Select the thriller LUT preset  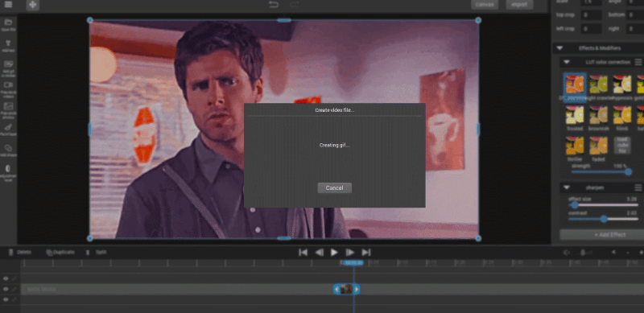(575, 146)
